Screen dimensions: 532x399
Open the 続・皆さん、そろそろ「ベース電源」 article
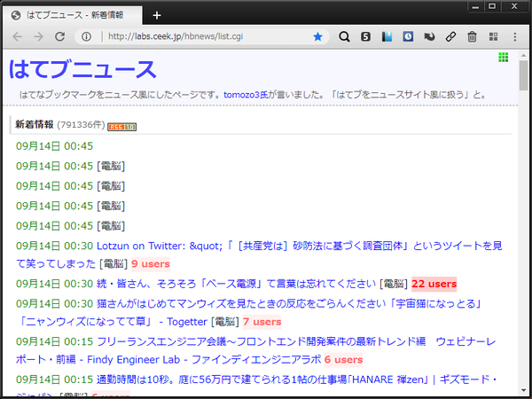coord(236,284)
